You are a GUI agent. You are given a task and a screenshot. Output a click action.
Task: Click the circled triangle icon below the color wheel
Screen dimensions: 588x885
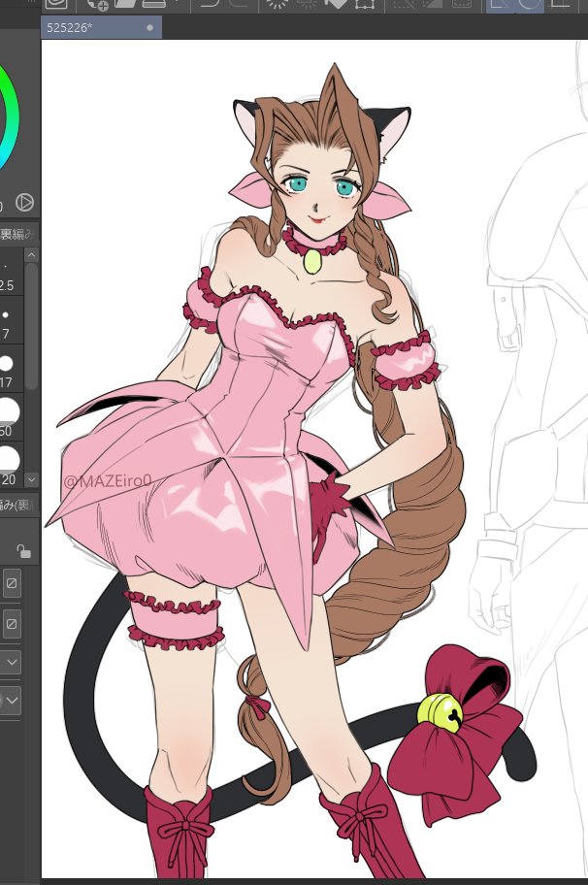coord(24,202)
